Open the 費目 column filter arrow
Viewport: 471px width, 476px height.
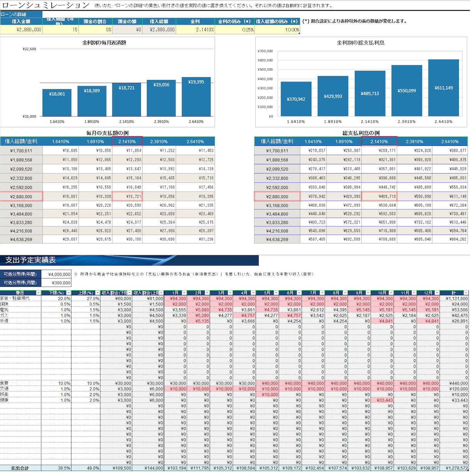pyautogui.click(x=38, y=293)
